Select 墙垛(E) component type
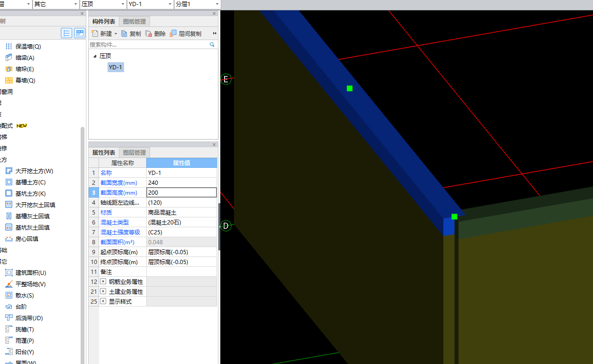The image size is (593, 364). tap(25, 69)
